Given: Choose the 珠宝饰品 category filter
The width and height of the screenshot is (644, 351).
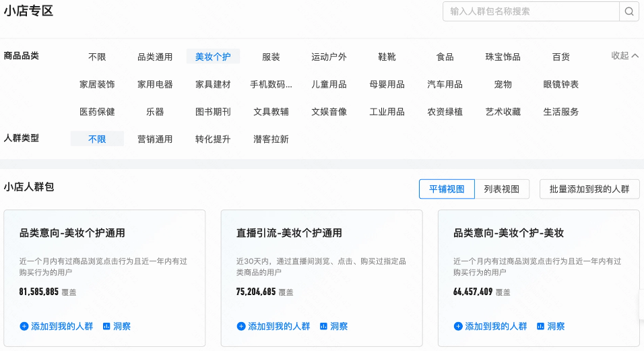Looking at the screenshot, I should pos(503,57).
